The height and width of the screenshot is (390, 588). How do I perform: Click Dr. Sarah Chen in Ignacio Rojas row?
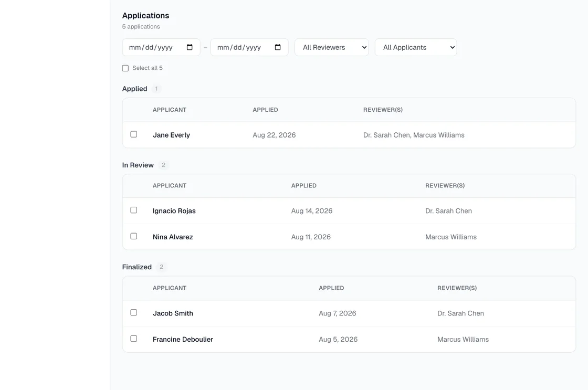coord(448,211)
